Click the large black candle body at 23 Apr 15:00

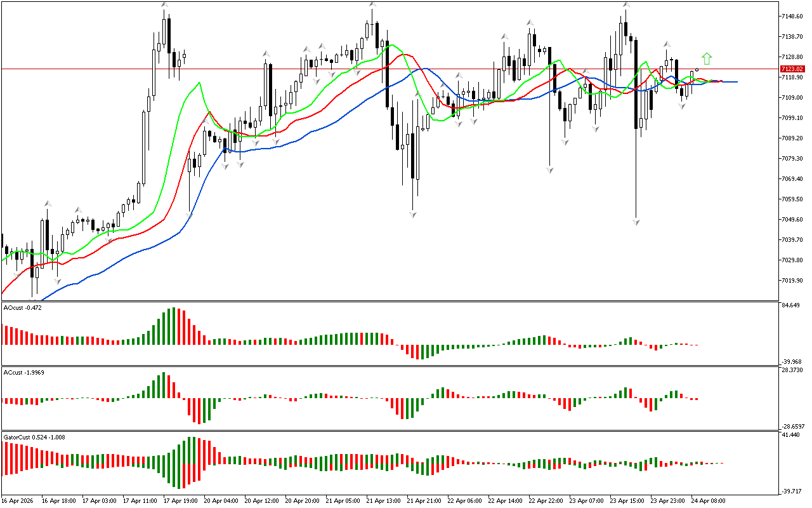pos(636,83)
